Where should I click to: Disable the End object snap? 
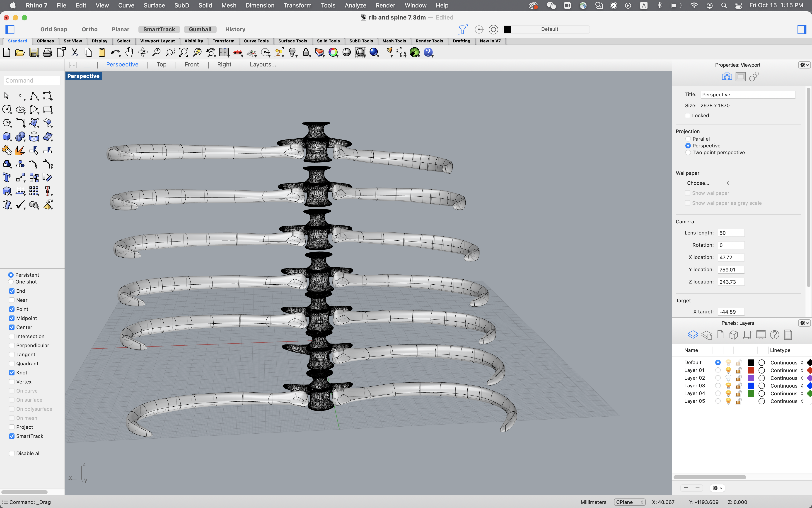click(12, 291)
